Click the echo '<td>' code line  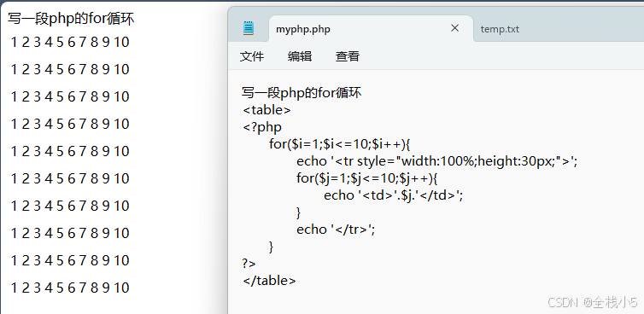tap(394, 195)
